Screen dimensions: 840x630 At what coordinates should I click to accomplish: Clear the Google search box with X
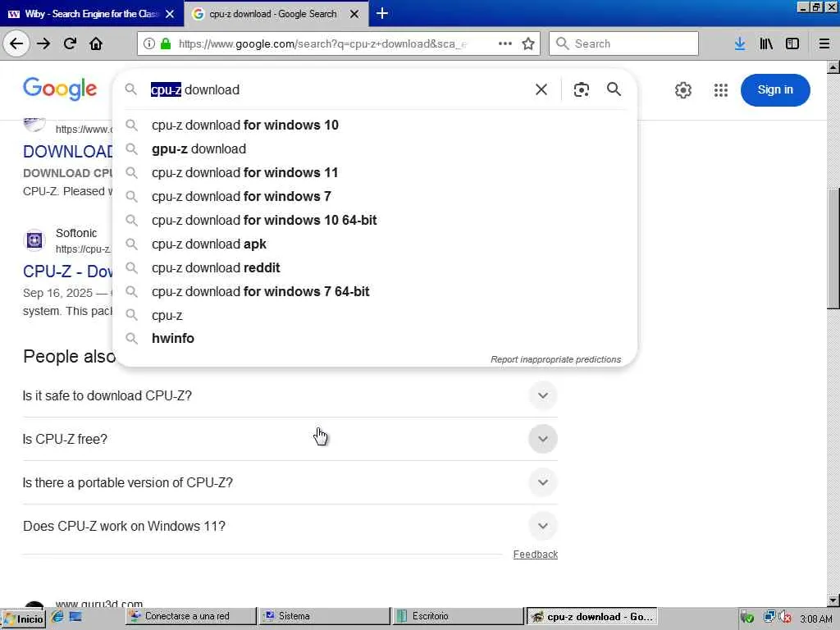tap(541, 89)
